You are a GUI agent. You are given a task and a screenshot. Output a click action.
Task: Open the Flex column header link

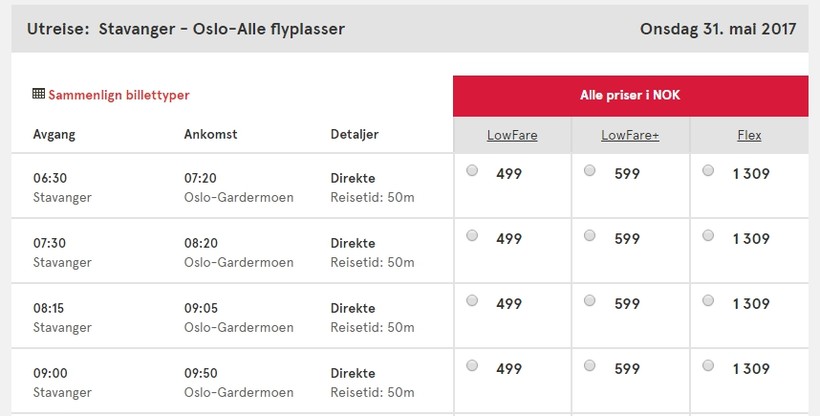(x=749, y=135)
